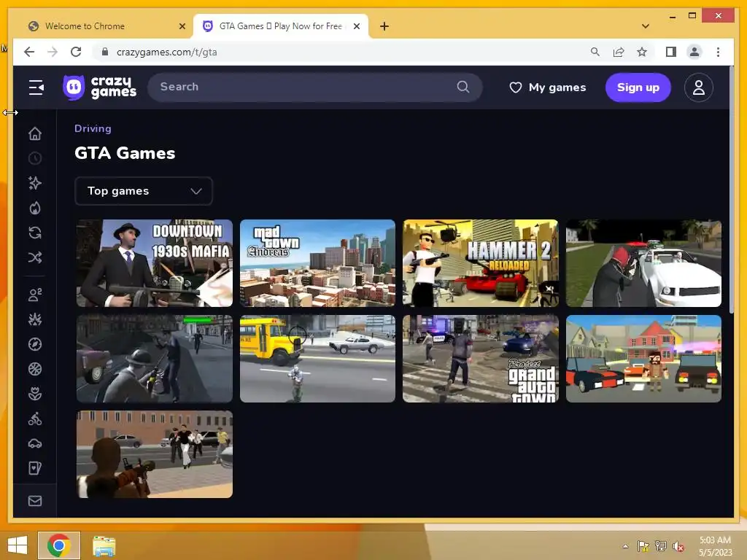Open Chrome three-dot menu
This screenshot has height=560, width=747.
click(718, 52)
